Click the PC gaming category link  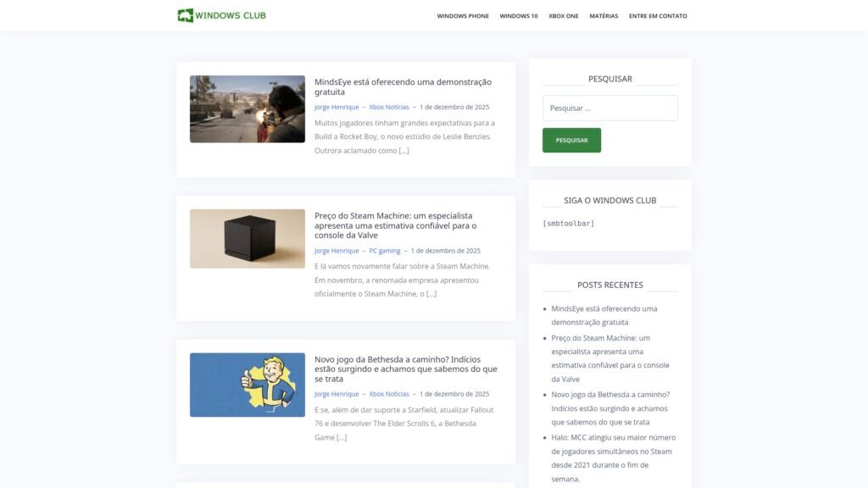pos(384,251)
